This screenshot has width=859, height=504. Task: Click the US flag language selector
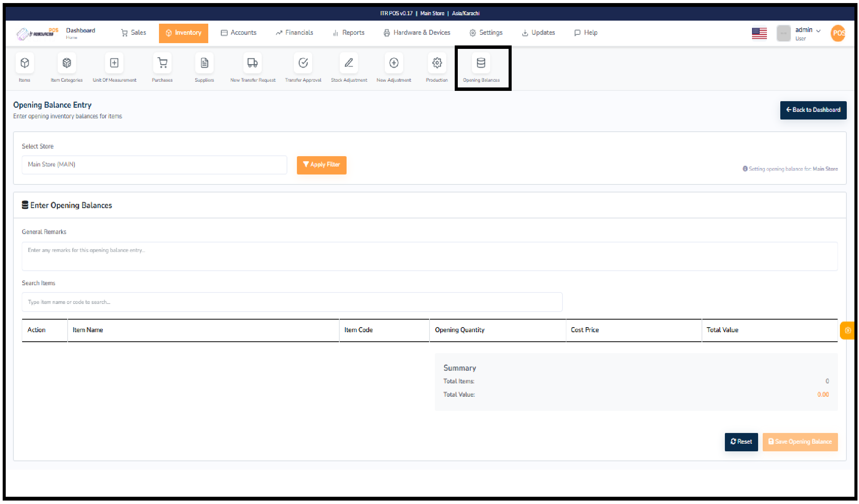tap(759, 33)
